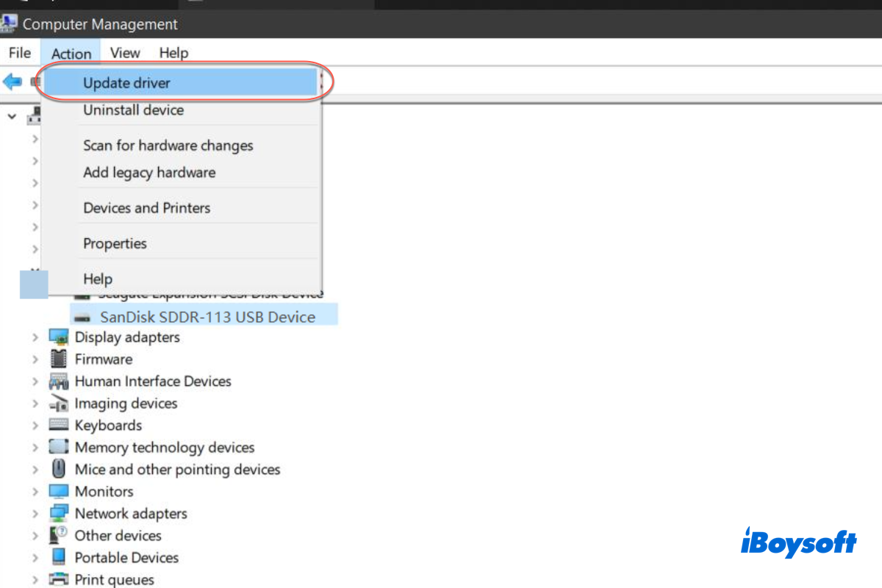Screen dimensions: 882x588
Task: Click the blue back navigation arrow
Action: tap(12, 82)
